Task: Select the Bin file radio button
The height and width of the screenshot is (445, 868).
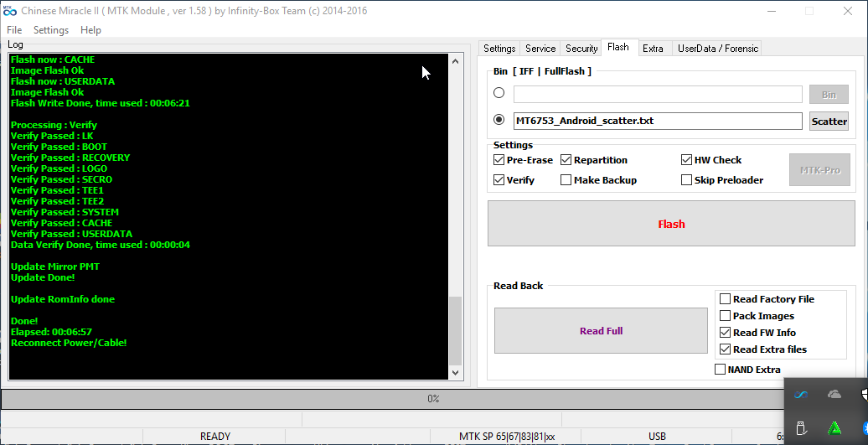Action: click(x=499, y=93)
